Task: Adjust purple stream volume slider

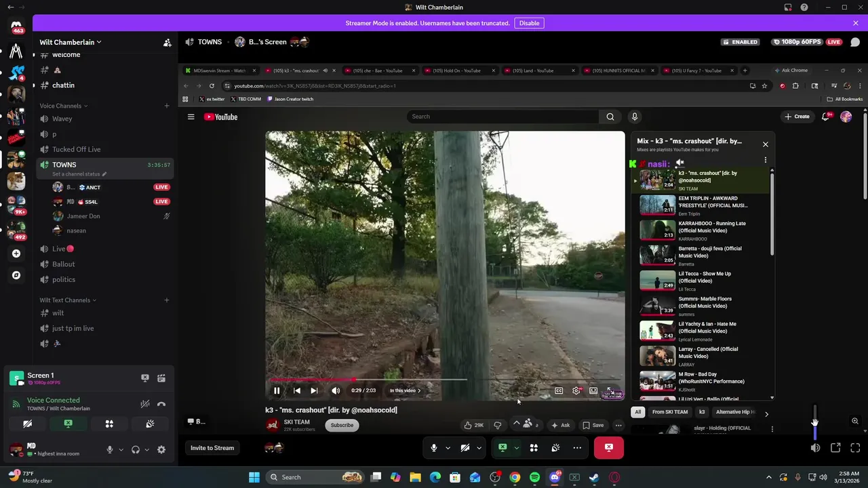Action: [x=815, y=422]
